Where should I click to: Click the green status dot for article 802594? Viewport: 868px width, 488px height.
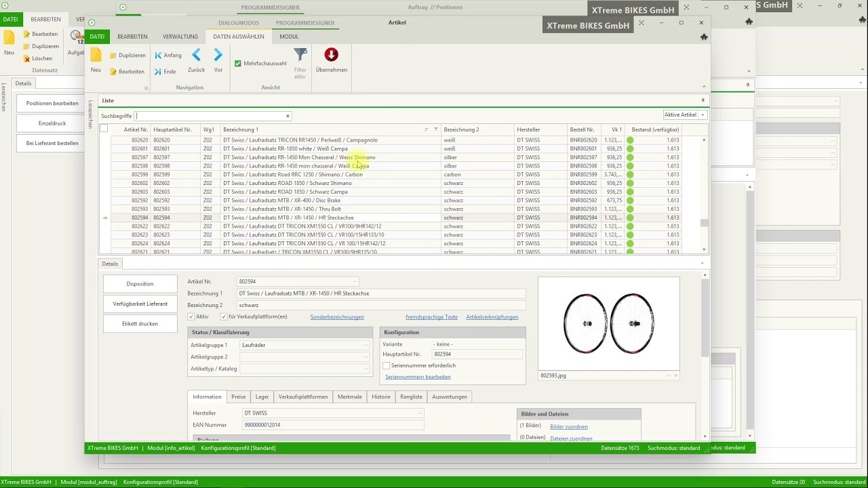coord(630,218)
